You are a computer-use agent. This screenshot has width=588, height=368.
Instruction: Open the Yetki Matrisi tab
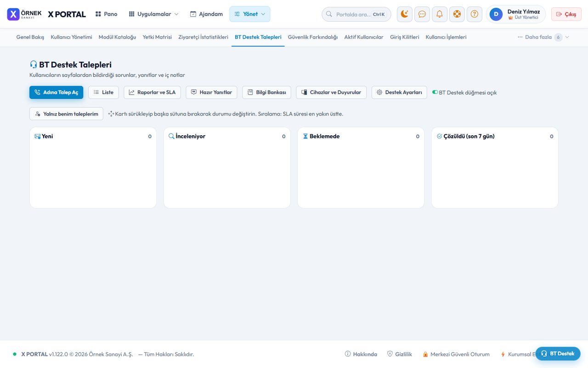157,37
